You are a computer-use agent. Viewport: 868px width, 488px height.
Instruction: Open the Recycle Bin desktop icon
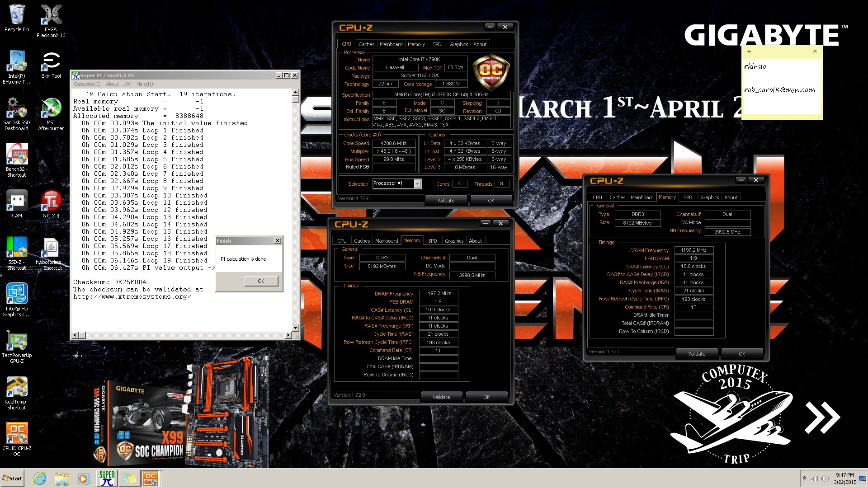(17, 18)
